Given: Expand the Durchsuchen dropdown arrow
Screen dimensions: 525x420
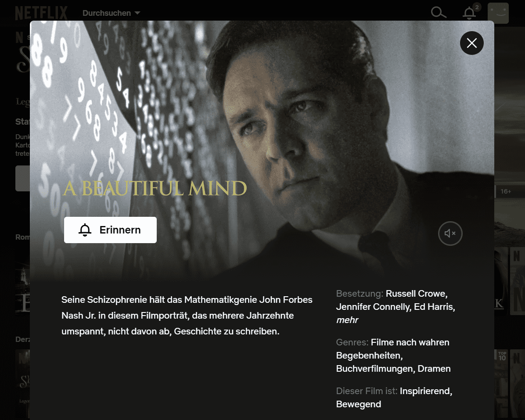Looking at the screenshot, I should coord(137,13).
